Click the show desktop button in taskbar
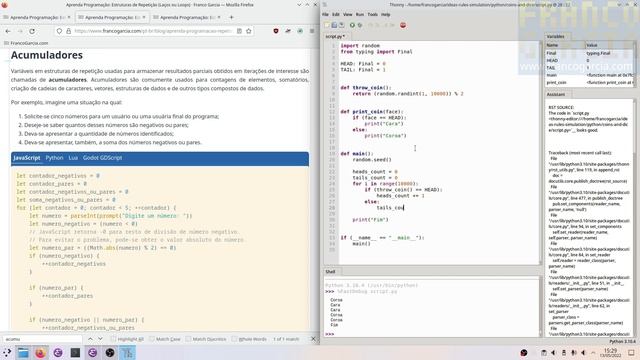 (x=631, y=353)
